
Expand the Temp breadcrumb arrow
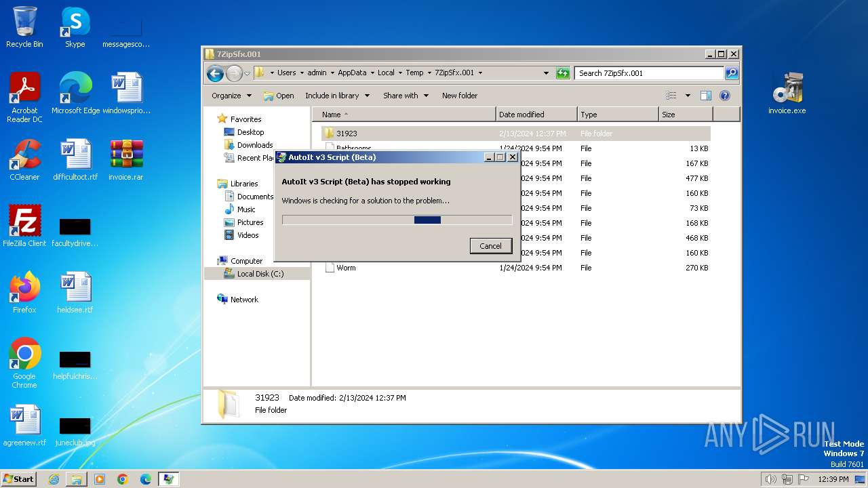click(x=429, y=73)
